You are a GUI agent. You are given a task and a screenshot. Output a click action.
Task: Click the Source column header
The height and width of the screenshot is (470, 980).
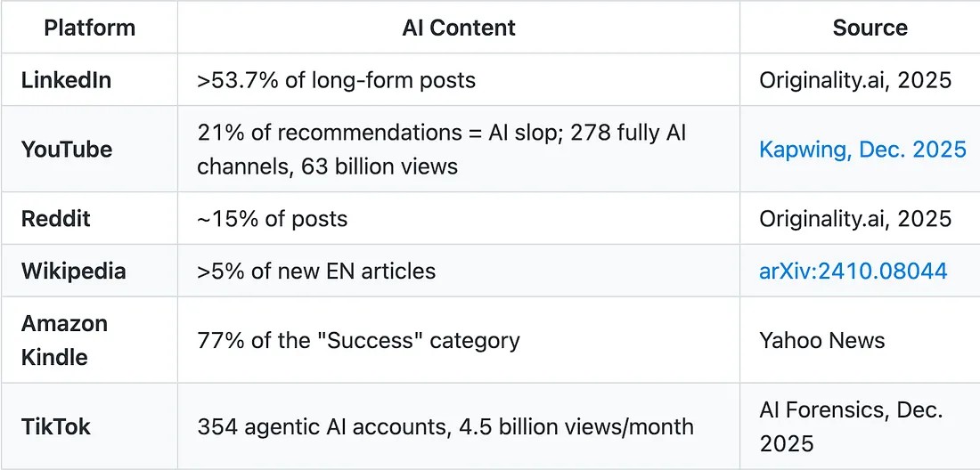[870, 28]
